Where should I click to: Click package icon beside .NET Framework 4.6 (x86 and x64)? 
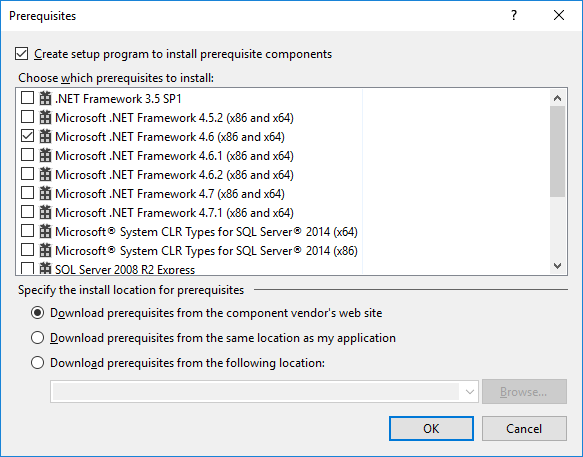click(45, 136)
